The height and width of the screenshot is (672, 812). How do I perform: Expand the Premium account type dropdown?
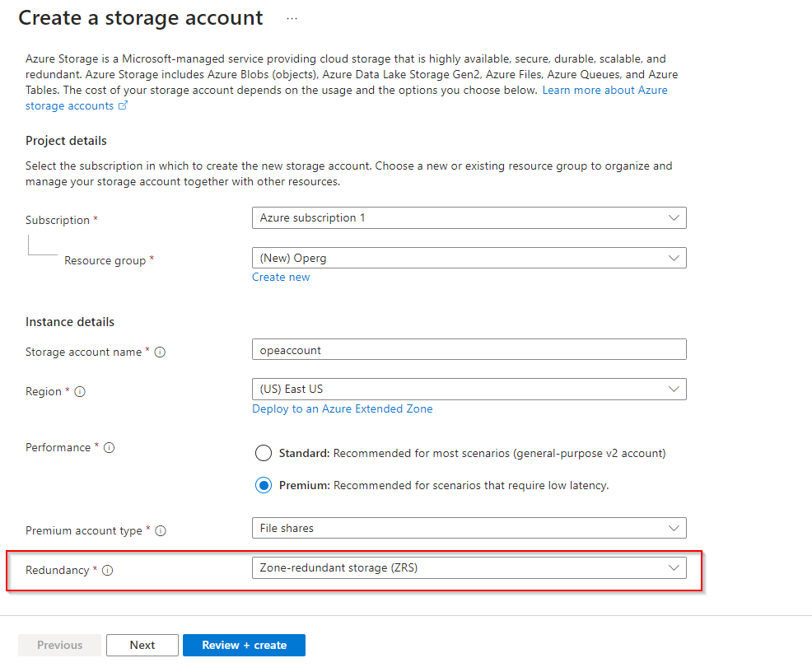(469, 528)
